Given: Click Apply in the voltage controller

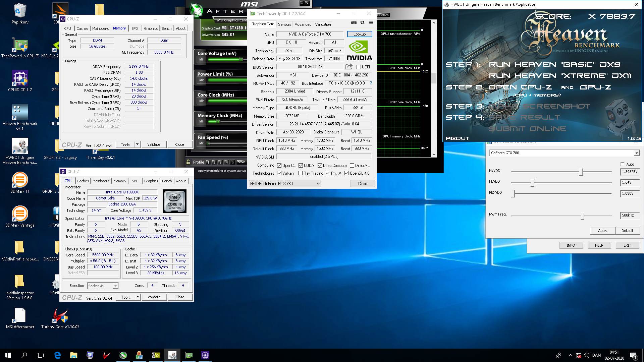Looking at the screenshot, I should tap(602, 231).
